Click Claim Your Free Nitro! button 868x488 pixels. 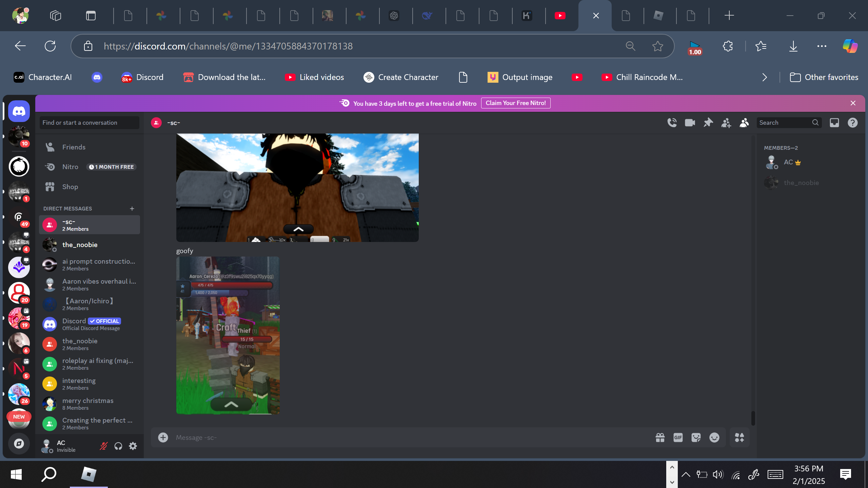pyautogui.click(x=515, y=103)
